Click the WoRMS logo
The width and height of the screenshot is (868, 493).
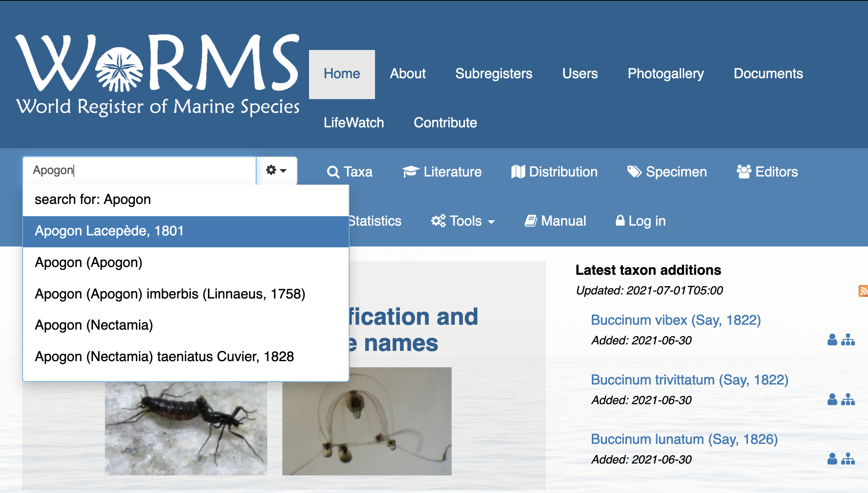pyautogui.click(x=158, y=74)
